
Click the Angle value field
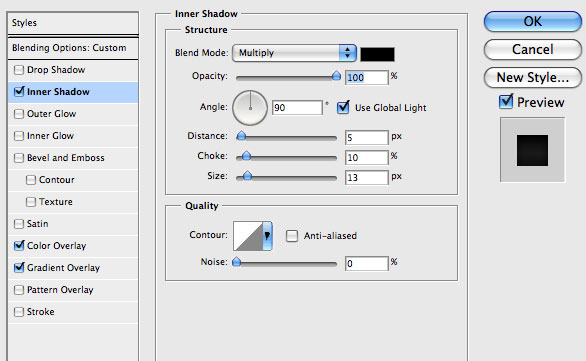(x=297, y=108)
